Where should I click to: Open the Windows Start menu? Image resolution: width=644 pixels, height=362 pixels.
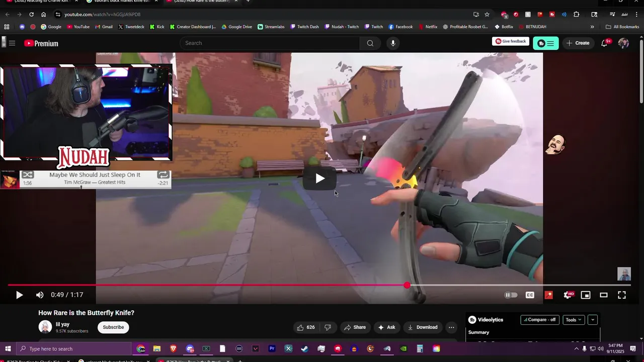[x=8, y=349]
